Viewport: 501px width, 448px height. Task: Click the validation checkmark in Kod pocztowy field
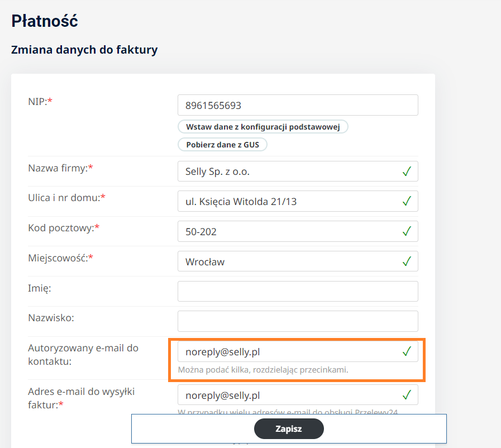click(407, 231)
